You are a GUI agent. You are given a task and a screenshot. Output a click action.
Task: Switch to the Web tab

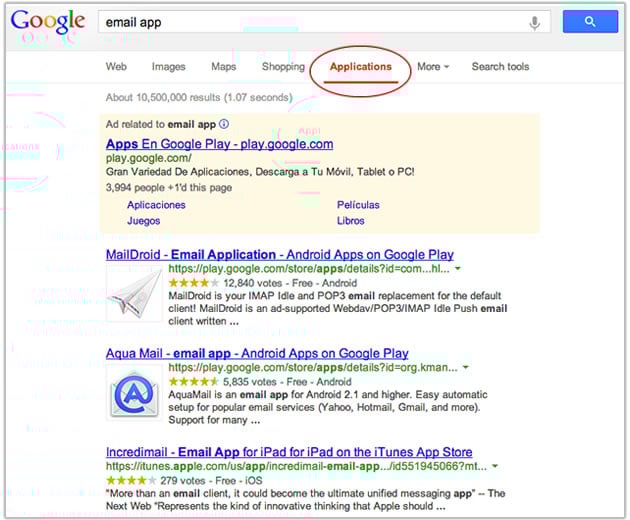tap(116, 67)
